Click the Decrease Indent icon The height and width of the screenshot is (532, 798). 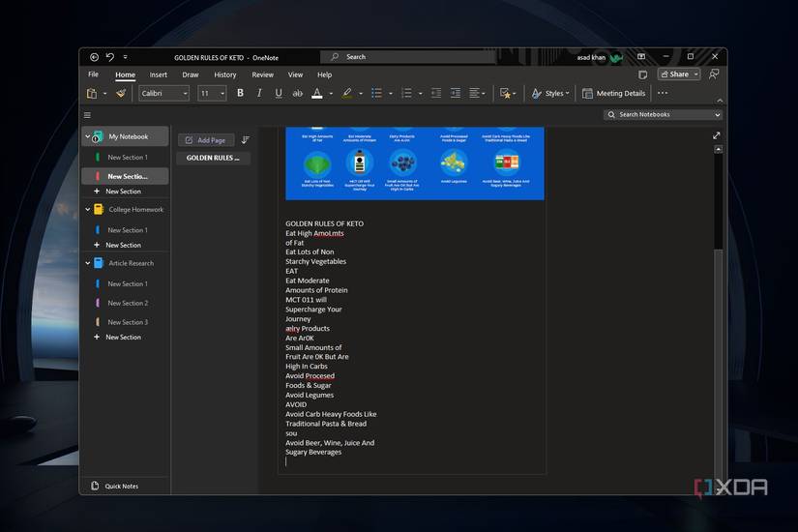click(x=436, y=93)
